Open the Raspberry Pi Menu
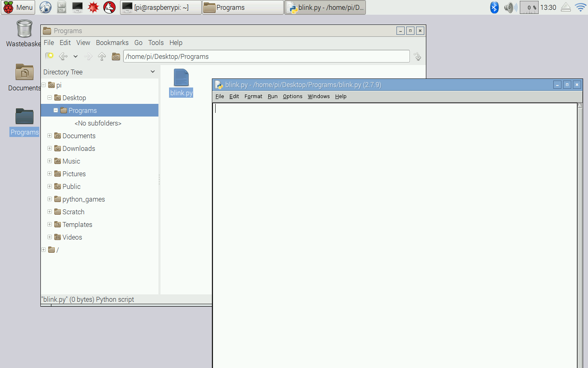The width and height of the screenshot is (588, 368). [18, 7]
